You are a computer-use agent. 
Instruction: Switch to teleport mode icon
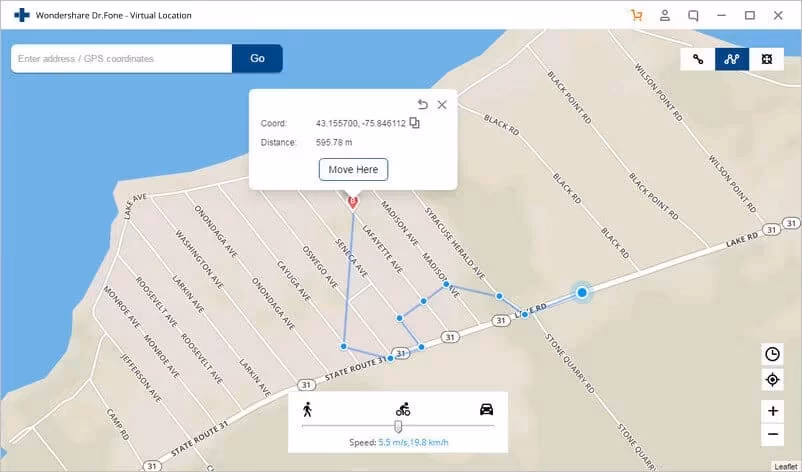coord(766,59)
